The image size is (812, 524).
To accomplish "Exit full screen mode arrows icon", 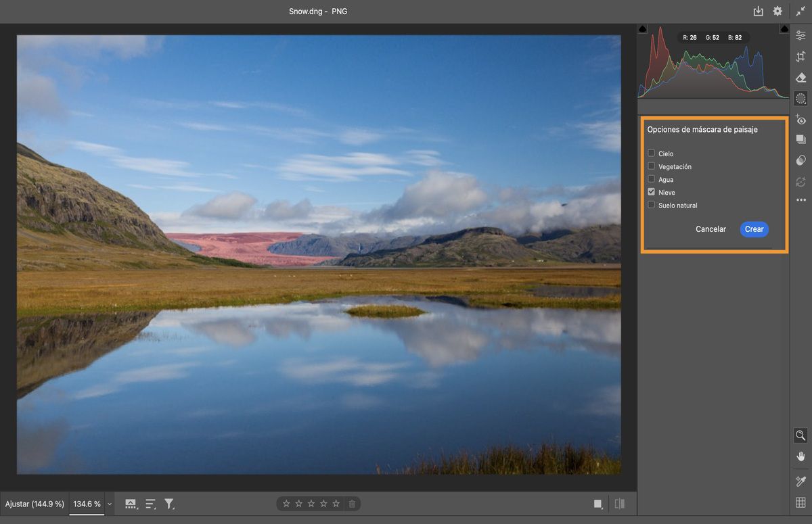I will pyautogui.click(x=800, y=11).
